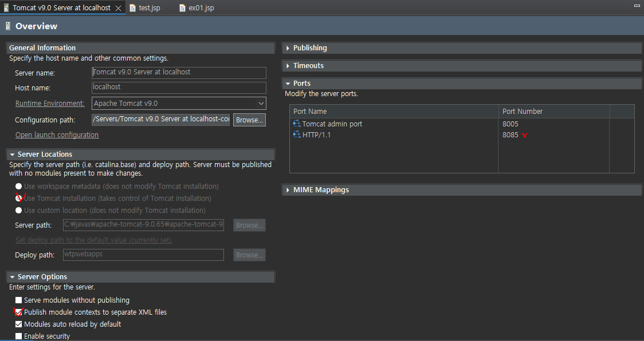Select the HTTP/1.1 row name
Image resolution: width=644 pixels, height=341 pixels.
(317, 135)
